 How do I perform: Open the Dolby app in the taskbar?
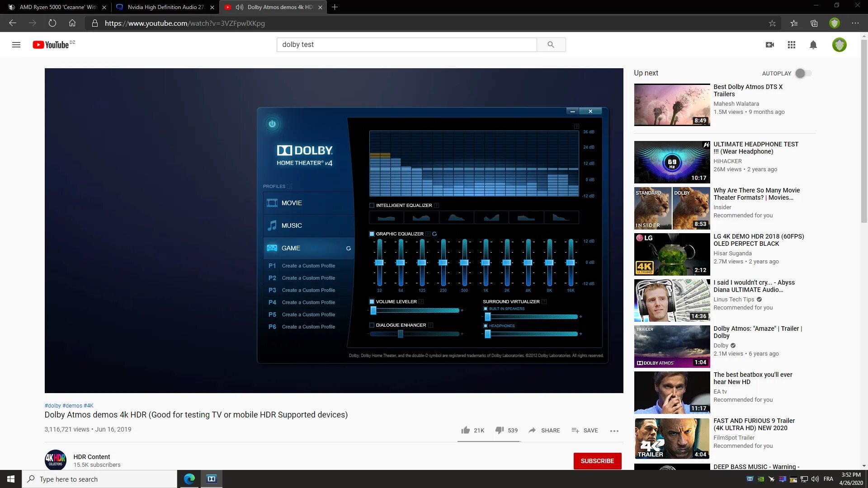[211, 479]
